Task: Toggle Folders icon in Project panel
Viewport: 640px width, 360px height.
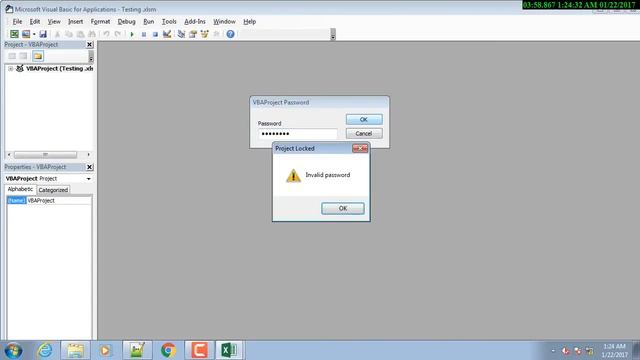Action: point(38,56)
